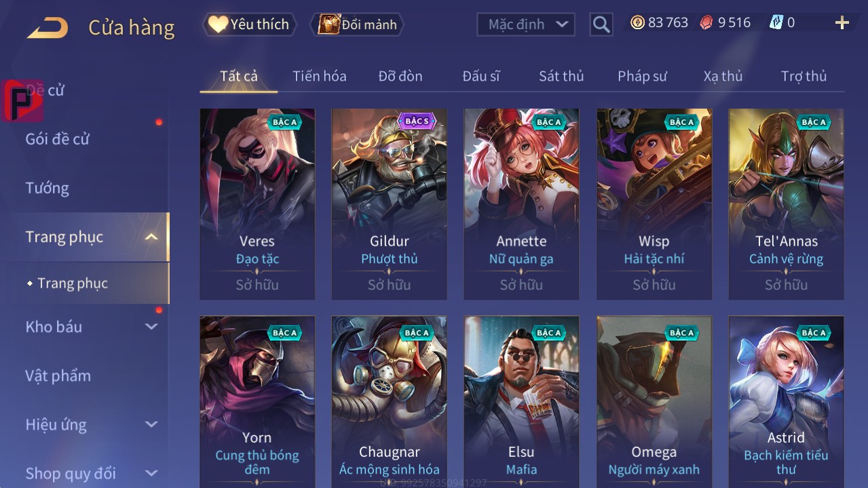
Task: Select the Vật phẩm sidebar item
Action: pos(58,375)
